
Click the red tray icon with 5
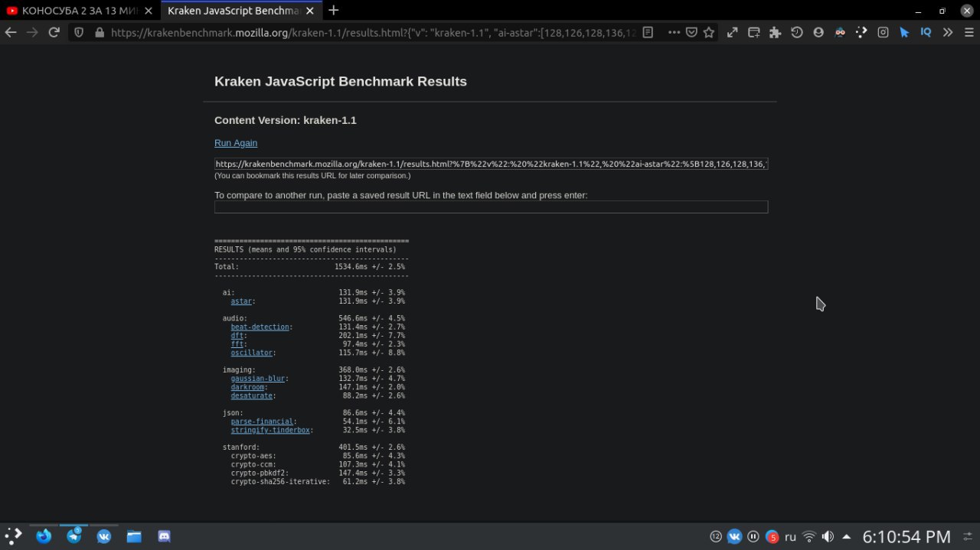click(x=772, y=536)
